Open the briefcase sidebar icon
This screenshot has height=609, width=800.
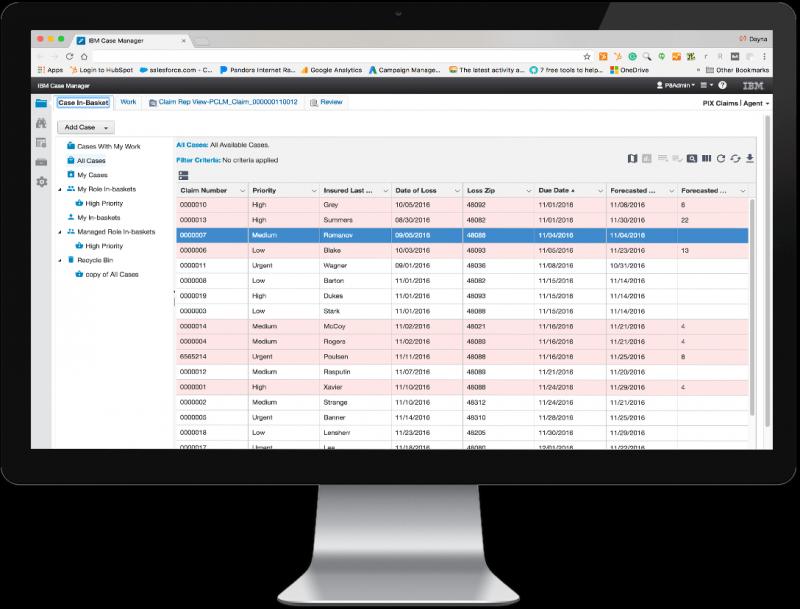pos(41,162)
